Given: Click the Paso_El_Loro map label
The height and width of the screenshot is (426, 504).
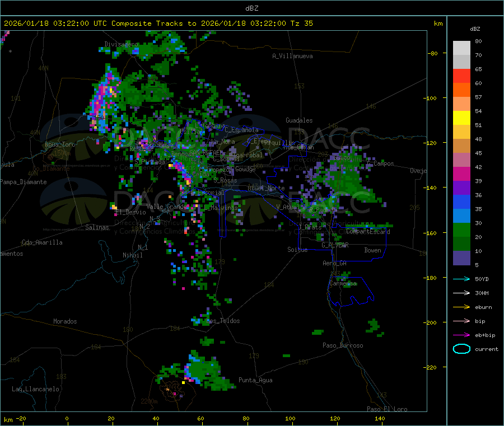Looking at the screenshot, I should pyautogui.click(x=387, y=409).
